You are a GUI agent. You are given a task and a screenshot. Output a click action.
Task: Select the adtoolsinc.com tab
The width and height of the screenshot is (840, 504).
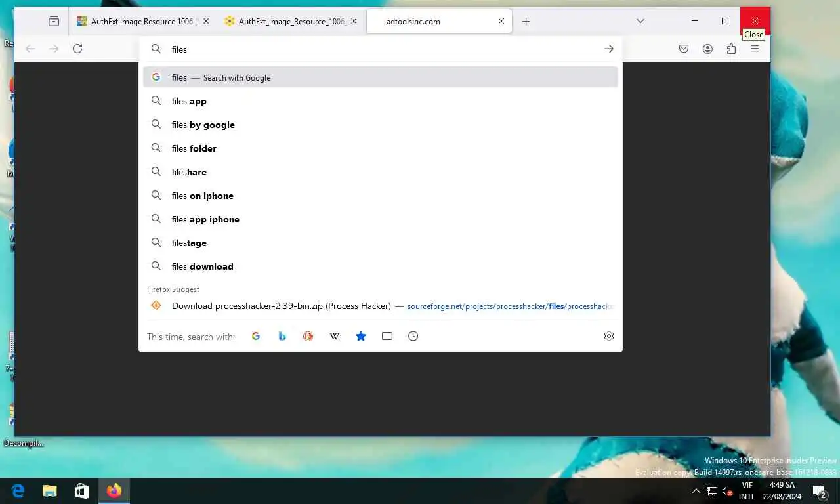[439, 21]
